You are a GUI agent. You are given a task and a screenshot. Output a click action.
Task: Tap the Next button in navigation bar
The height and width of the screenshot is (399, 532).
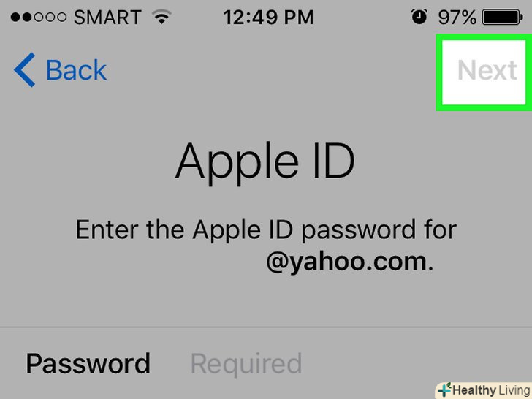tap(487, 71)
